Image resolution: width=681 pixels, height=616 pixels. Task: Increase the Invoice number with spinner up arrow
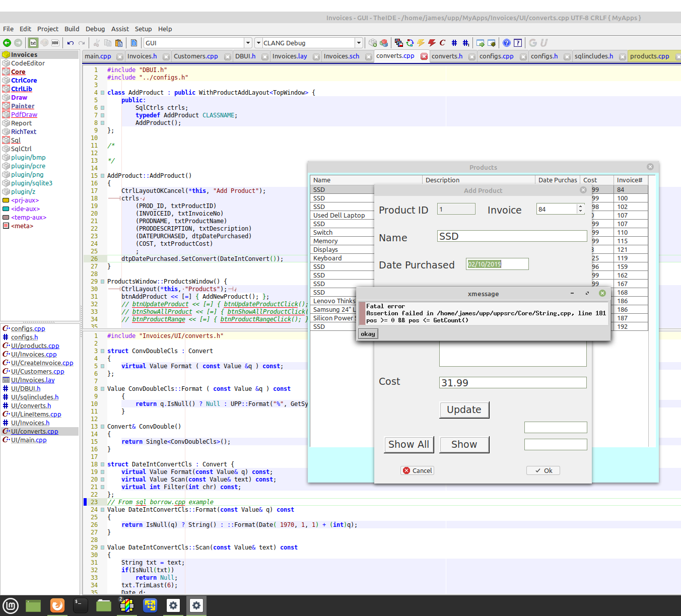580,207
